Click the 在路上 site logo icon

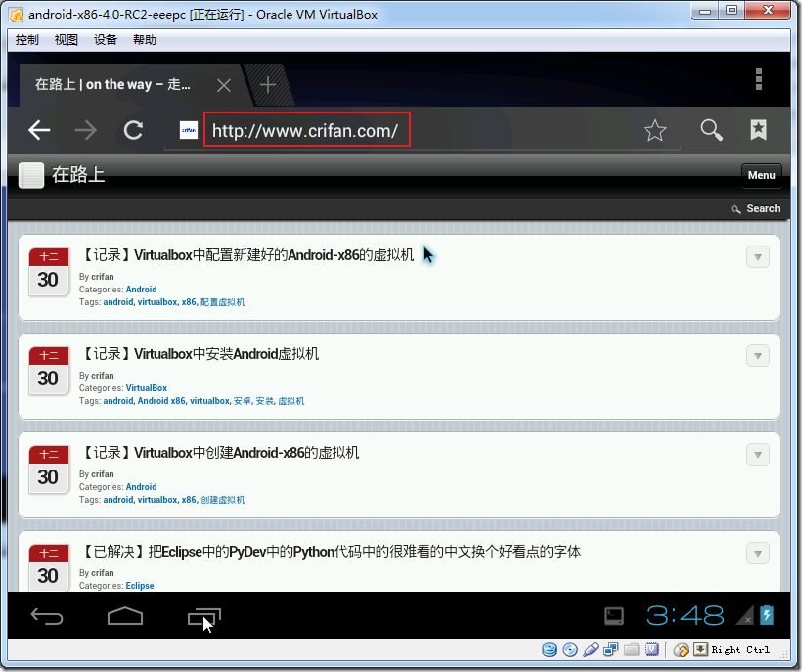tap(31, 175)
